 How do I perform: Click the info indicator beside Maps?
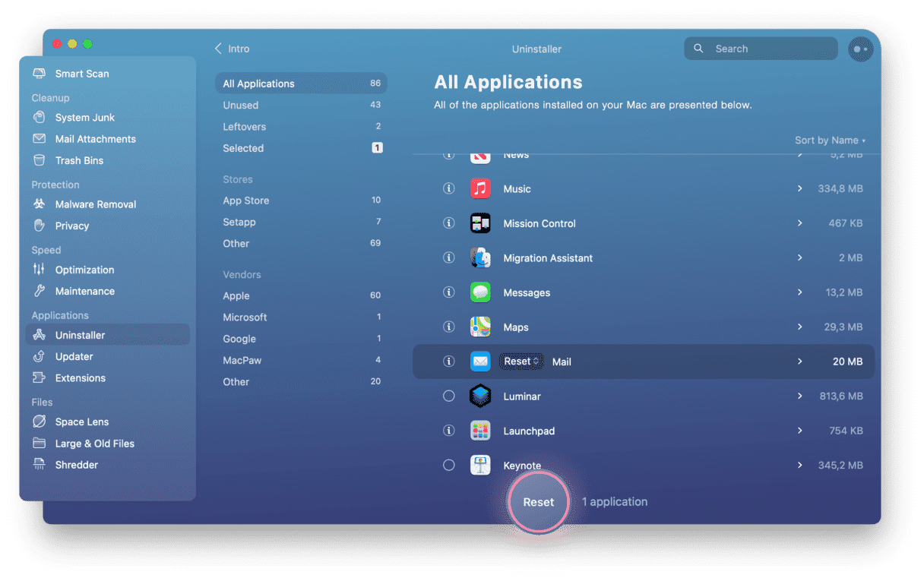(x=449, y=327)
